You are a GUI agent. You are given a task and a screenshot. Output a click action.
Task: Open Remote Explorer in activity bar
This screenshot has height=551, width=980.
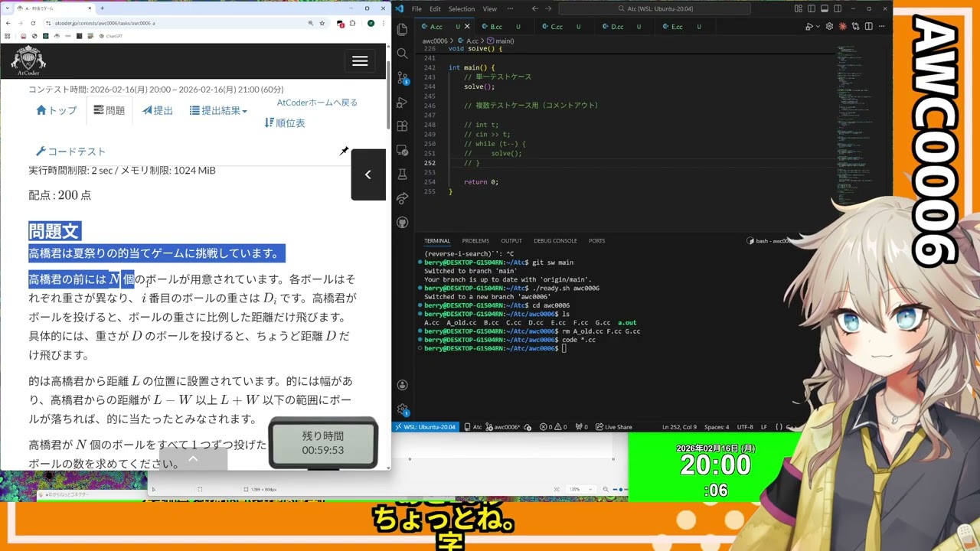point(403,150)
